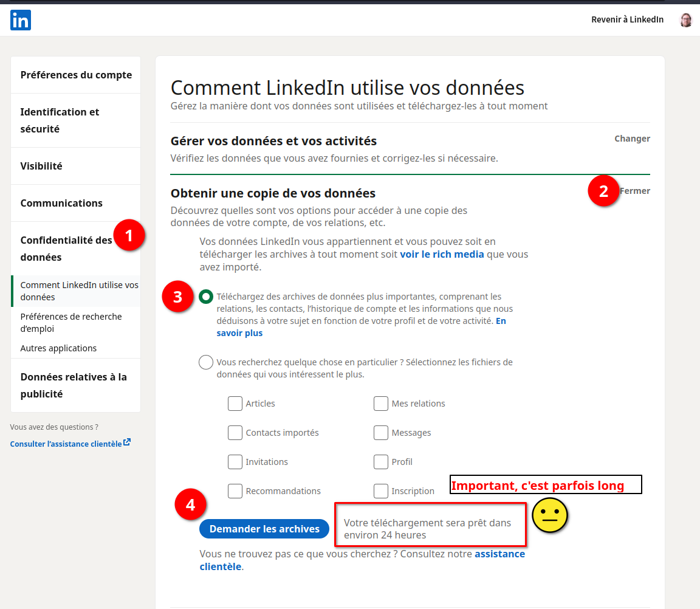The image size is (700, 609).
Task: Check the Profil checkbox
Action: pyautogui.click(x=381, y=462)
